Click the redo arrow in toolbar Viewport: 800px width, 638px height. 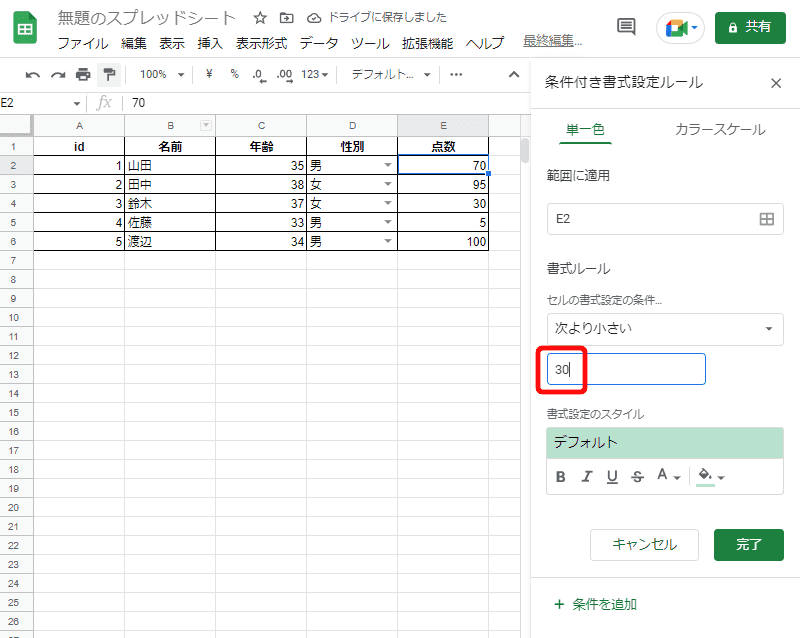[x=58, y=75]
